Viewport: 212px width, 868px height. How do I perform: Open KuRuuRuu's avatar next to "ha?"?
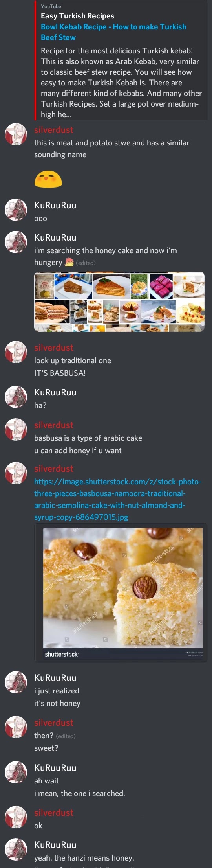16,397
